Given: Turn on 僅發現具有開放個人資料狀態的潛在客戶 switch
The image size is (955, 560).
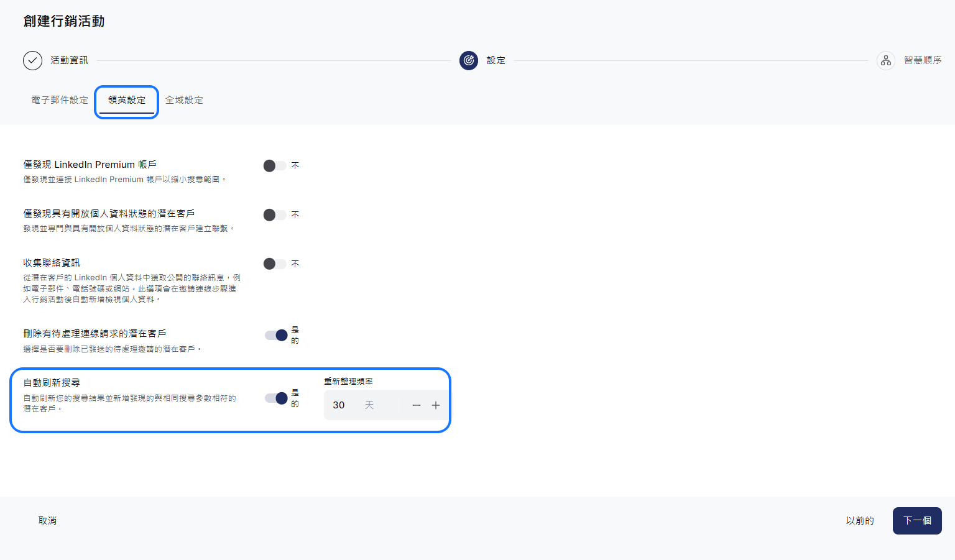Looking at the screenshot, I should [x=275, y=215].
